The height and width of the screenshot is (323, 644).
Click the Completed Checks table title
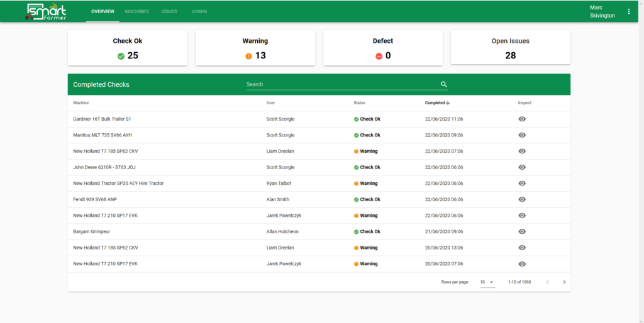pyautogui.click(x=101, y=85)
